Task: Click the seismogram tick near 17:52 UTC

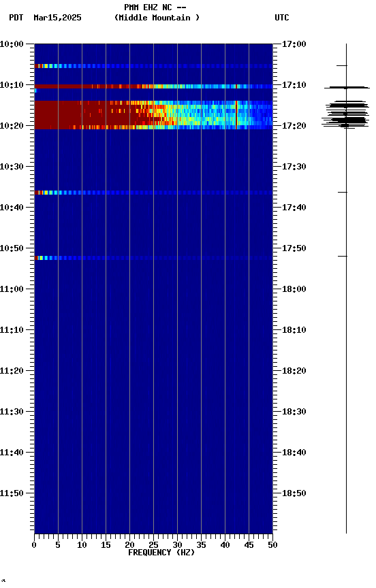Action: point(343,256)
